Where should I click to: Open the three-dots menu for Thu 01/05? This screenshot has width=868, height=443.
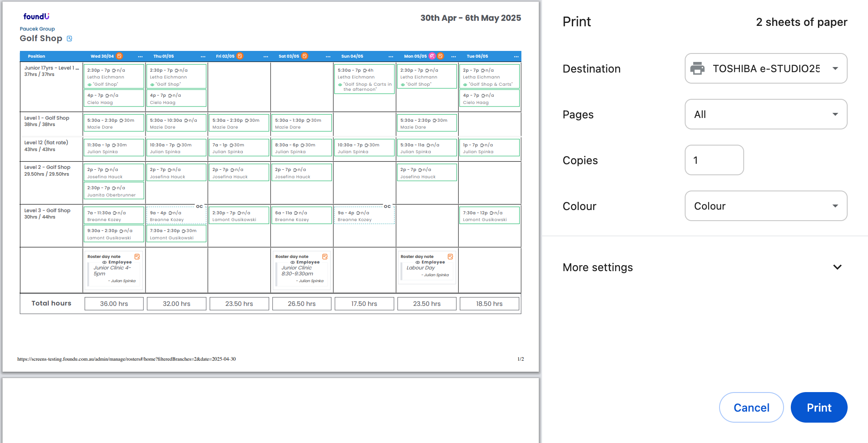[203, 56]
